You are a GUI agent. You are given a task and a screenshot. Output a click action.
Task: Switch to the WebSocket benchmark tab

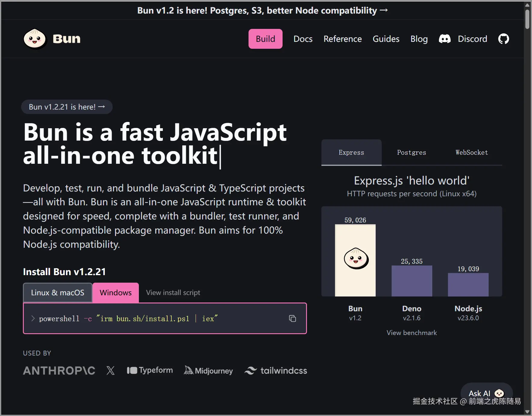coord(472,152)
